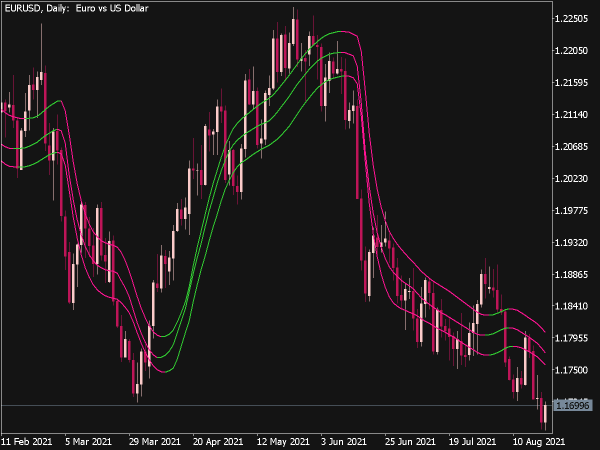This screenshot has height=450, width=600.
Task: Click the 1.21140 price scale value
Action: (x=571, y=114)
